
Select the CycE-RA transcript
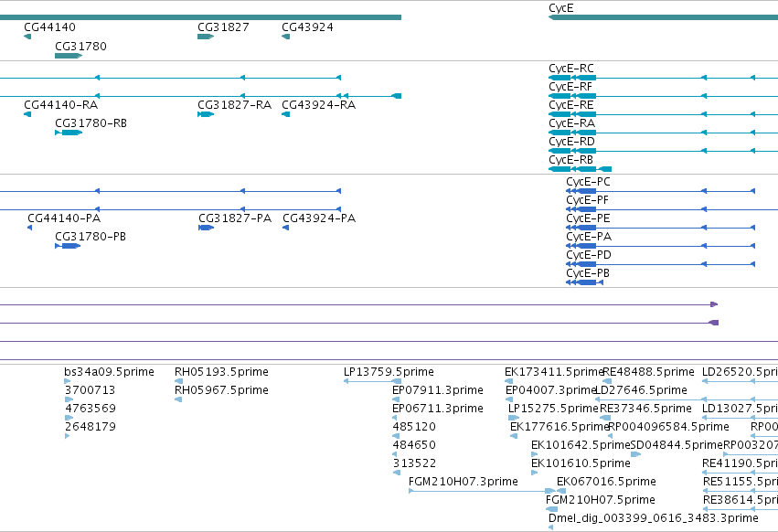pos(663,133)
